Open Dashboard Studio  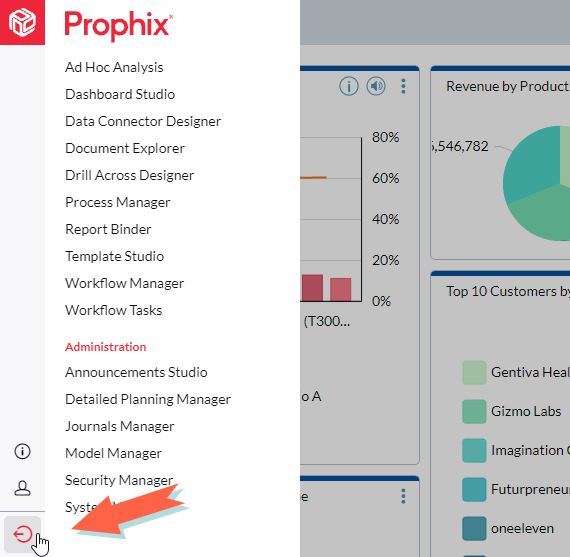(120, 95)
